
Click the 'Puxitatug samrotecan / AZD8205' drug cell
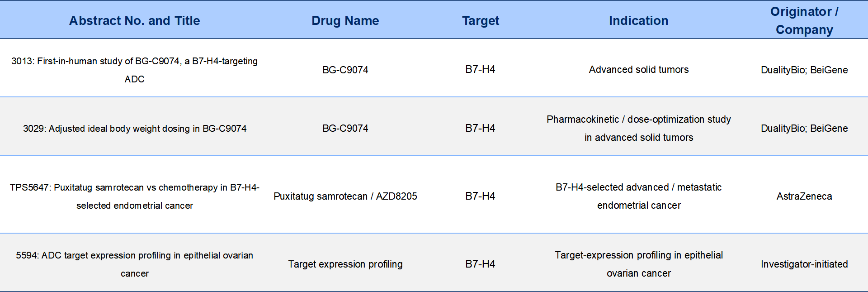click(345, 196)
